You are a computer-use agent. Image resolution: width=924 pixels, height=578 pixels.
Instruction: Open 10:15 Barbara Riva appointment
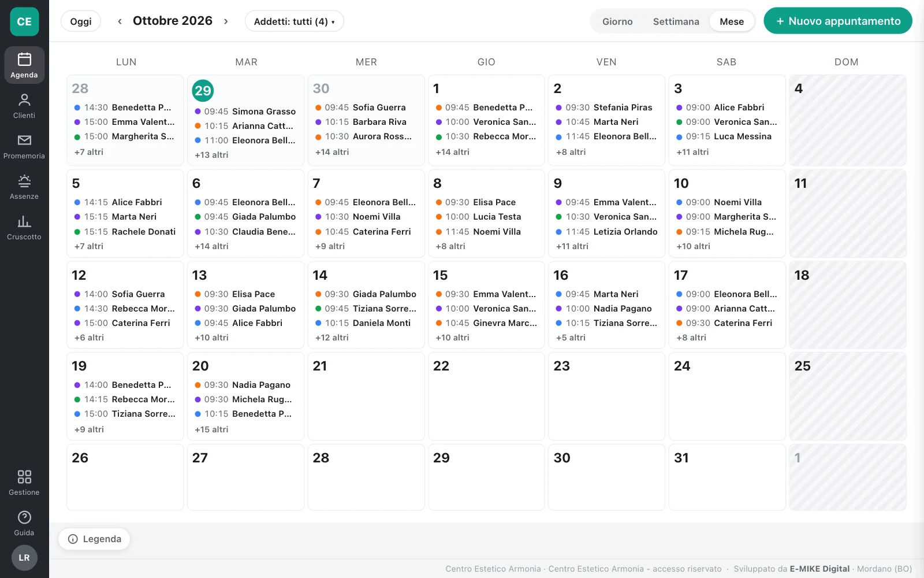click(366, 122)
